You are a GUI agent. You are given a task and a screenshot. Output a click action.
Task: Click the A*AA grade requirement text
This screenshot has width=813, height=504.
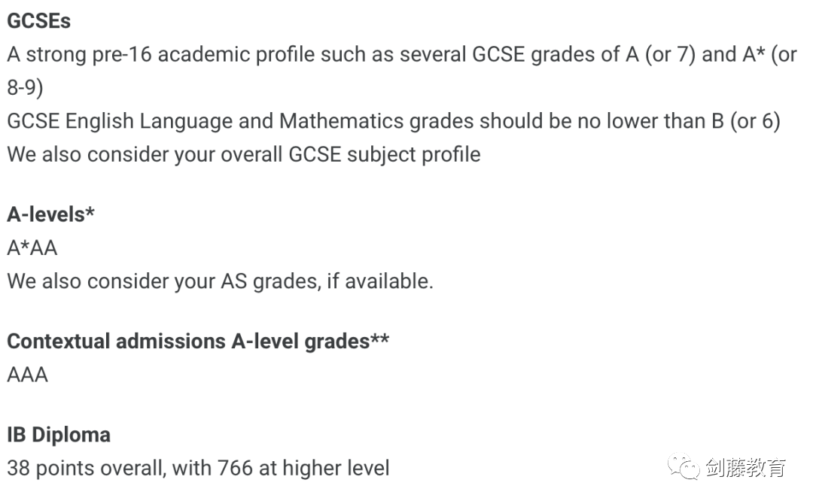32,247
